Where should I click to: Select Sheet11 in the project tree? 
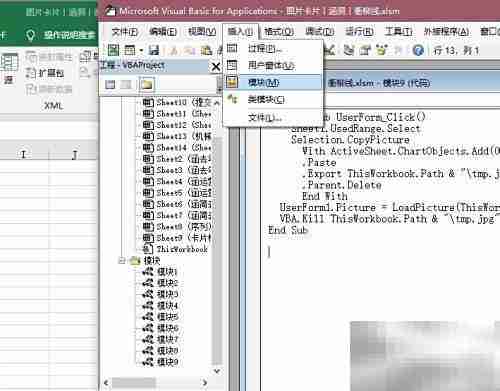click(177, 114)
